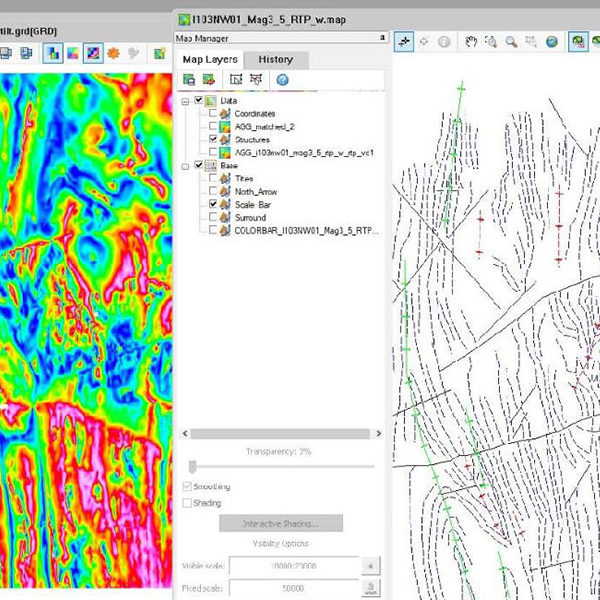Click the globe full extent icon
The height and width of the screenshot is (600, 600).
pos(552,42)
